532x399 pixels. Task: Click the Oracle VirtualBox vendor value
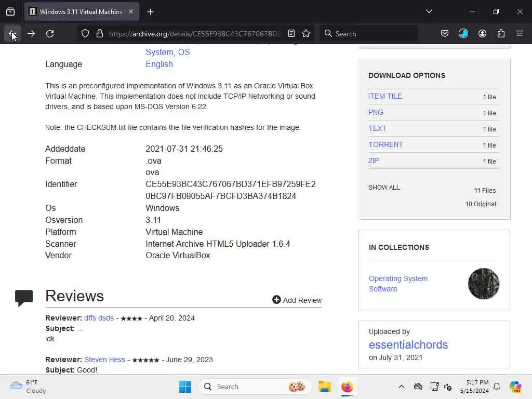pos(178,256)
